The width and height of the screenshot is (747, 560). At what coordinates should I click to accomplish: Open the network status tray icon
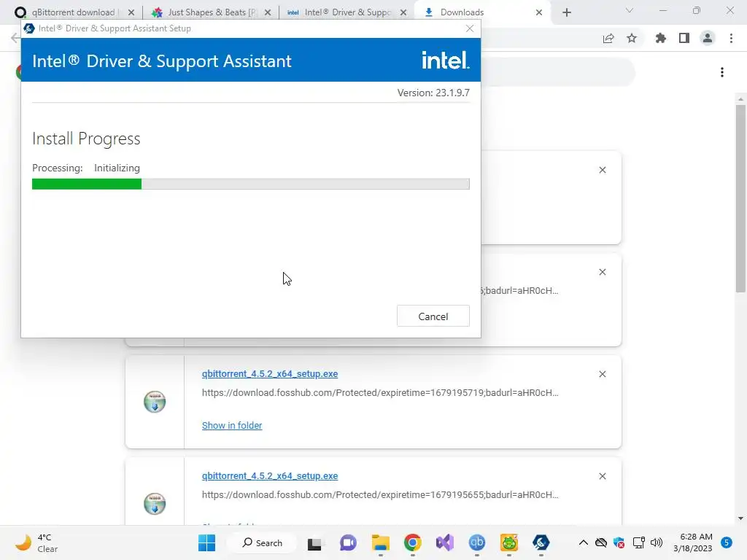click(638, 542)
